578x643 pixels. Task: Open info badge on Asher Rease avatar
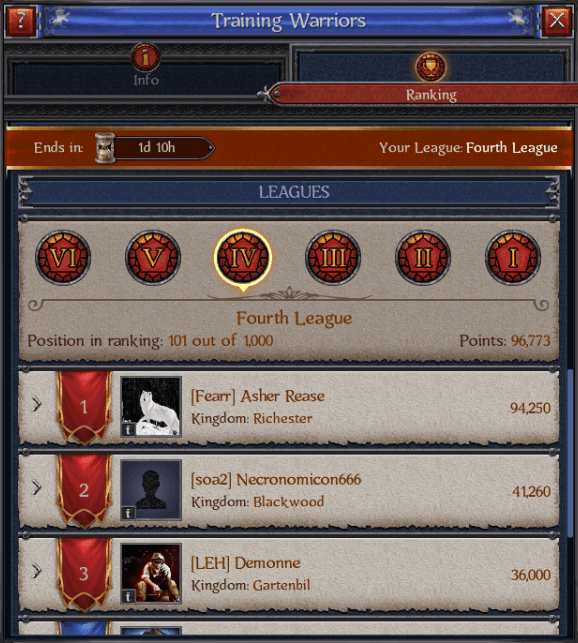128,430
